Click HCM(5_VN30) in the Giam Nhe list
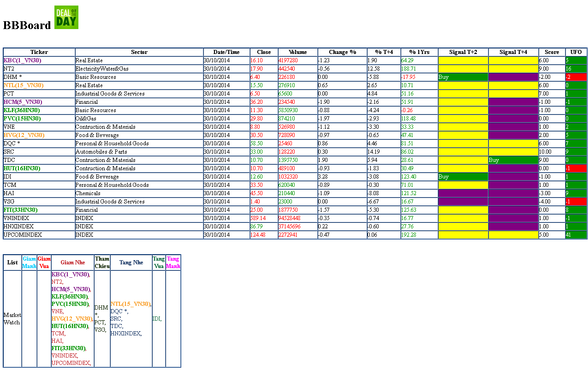Image resolution: width=588 pixels, height=370 pixels. 71,289
